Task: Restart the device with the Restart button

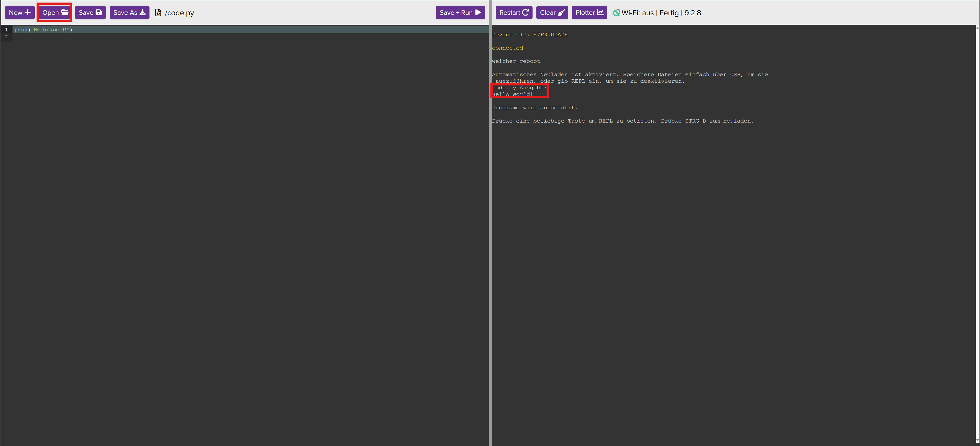Action: tap(514, 13)
